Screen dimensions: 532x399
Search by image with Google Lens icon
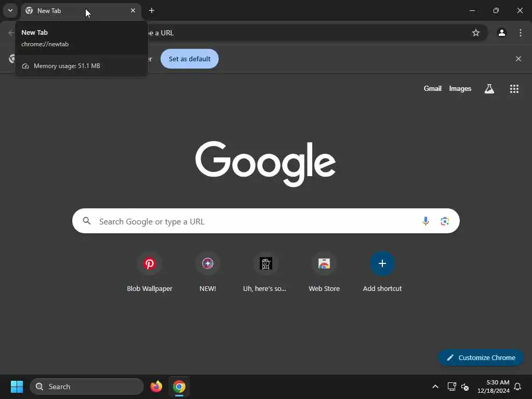(445, 221)
